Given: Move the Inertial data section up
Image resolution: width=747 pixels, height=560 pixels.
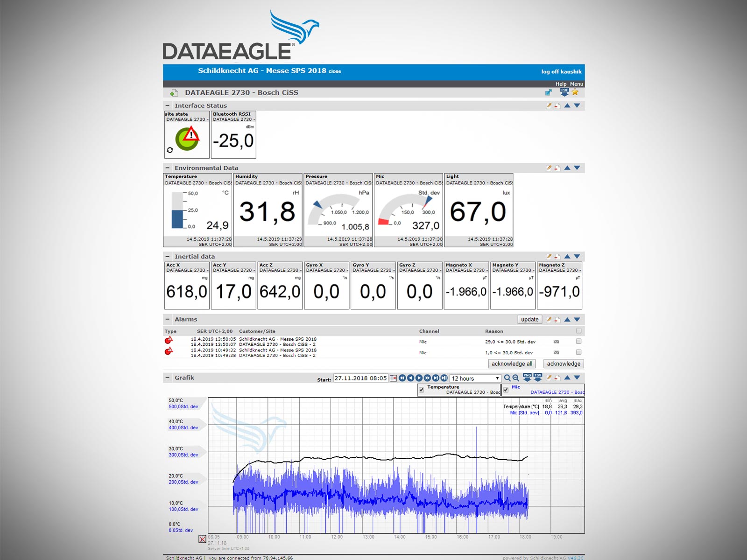Looking at the screenshot, I should (567, 256).
